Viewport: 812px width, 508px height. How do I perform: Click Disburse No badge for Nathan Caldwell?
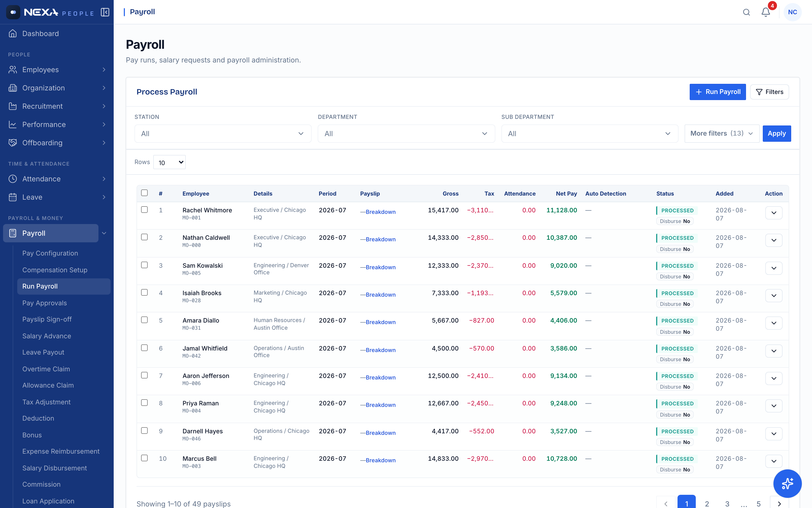click(675, 249)
